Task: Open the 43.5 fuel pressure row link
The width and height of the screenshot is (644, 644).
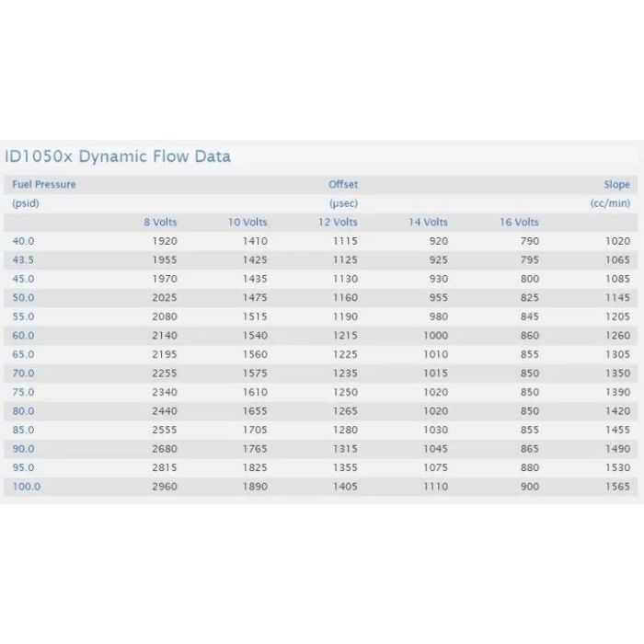Action: (x=23, y=259)
